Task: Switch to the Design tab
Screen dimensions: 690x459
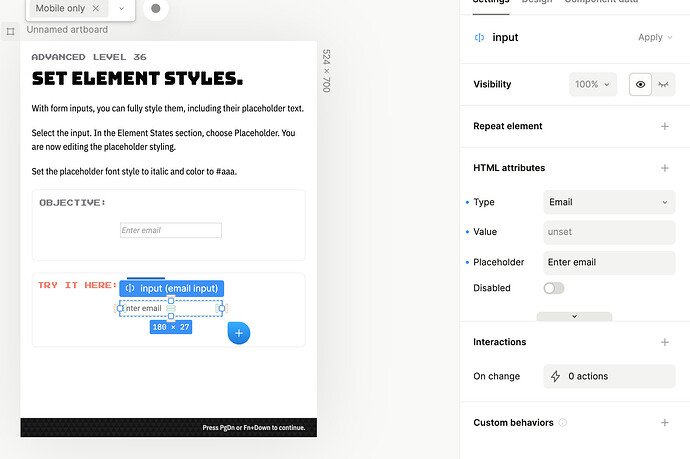Action: [536, 2]
